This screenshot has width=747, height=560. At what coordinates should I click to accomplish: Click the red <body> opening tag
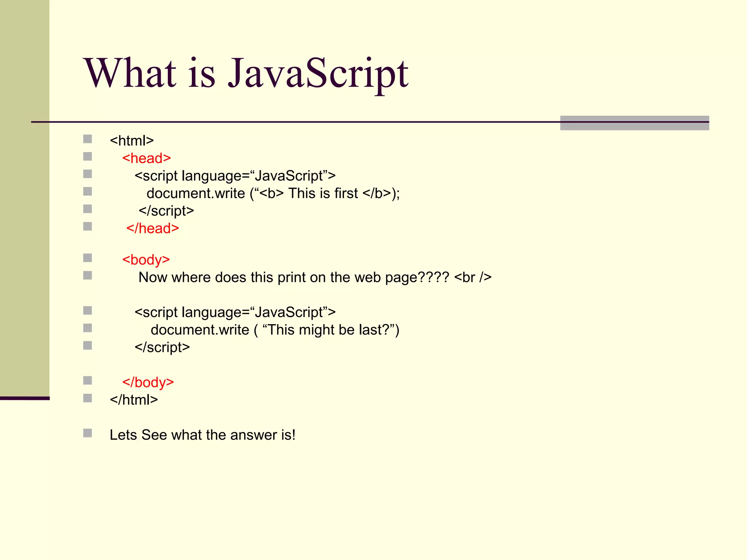pos(146,260)
